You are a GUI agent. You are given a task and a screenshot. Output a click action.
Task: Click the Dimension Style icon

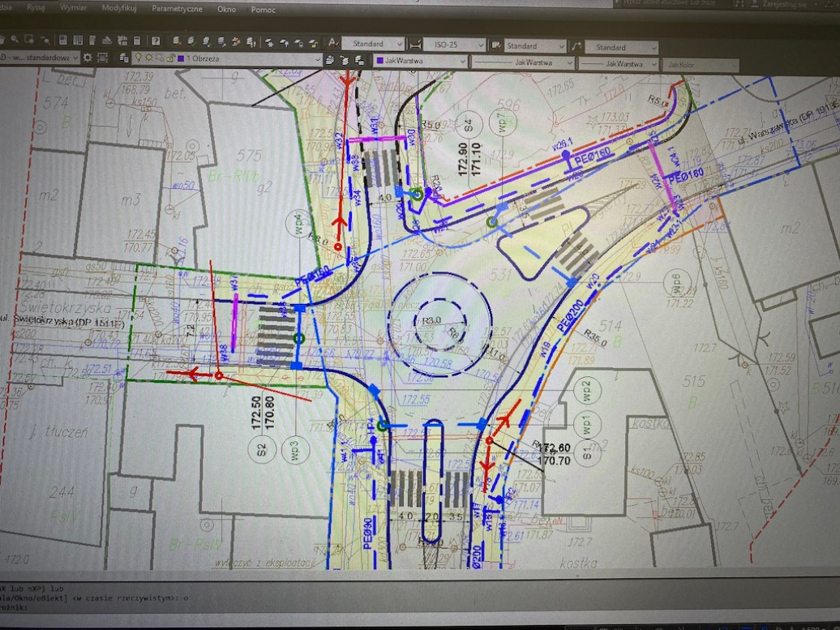414,45
